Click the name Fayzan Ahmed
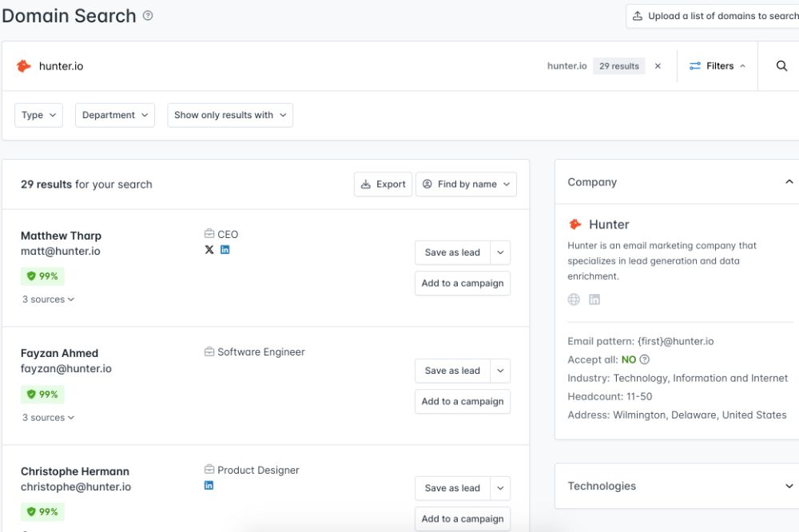Viewport: 799px width, 532px height. [60, 353]
